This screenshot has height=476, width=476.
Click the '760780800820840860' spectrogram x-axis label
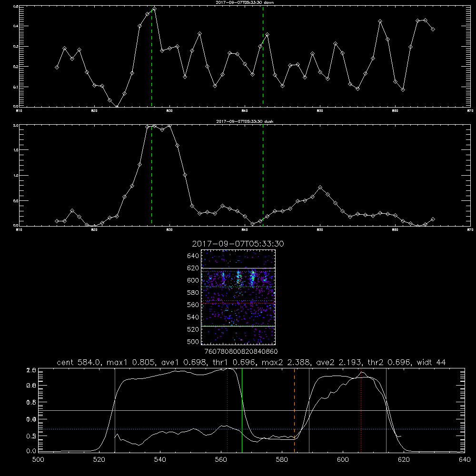coord(241,352)
